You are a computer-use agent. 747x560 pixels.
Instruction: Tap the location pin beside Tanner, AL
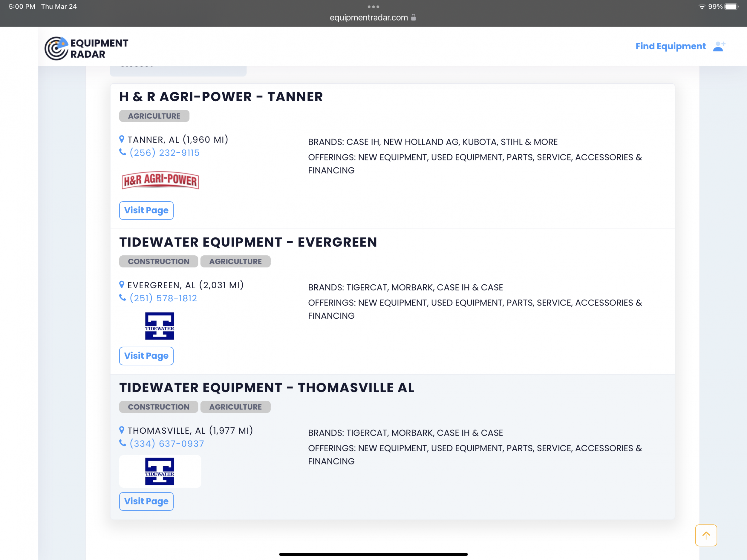click(122, 139)
